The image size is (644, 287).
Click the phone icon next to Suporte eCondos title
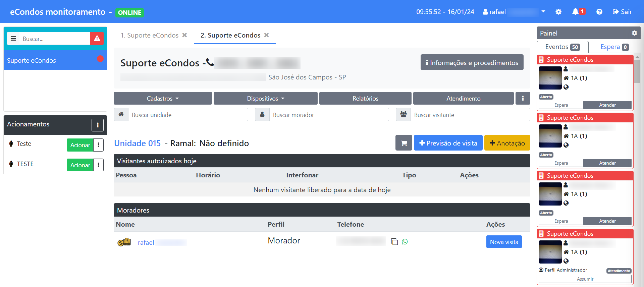210,62
